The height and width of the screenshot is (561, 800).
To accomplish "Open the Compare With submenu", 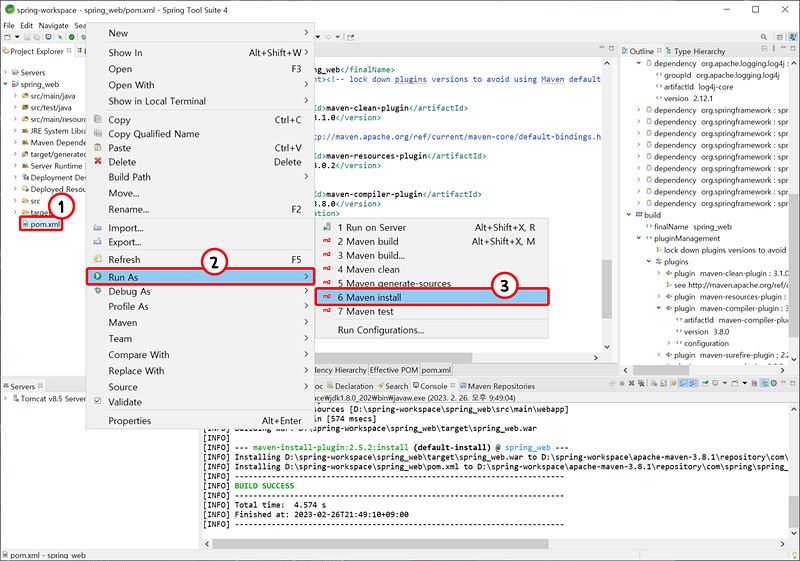I will (199, 354).
